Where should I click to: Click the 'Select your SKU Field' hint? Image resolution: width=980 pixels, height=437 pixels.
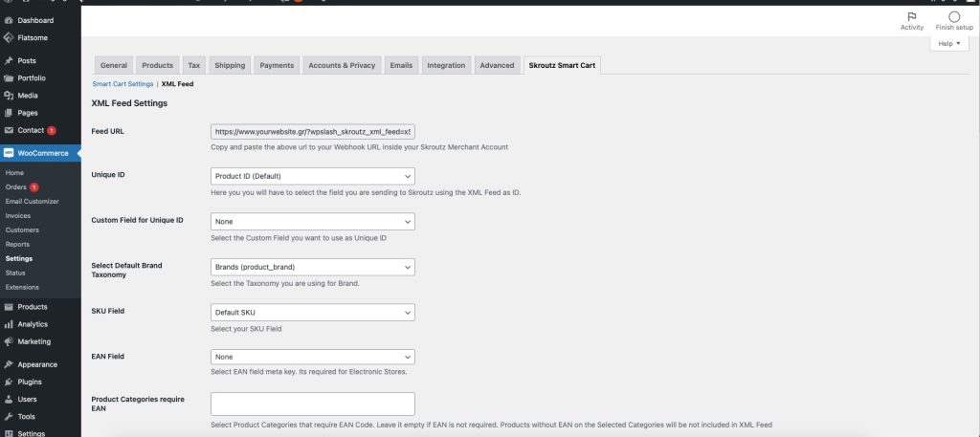[246, 329]
